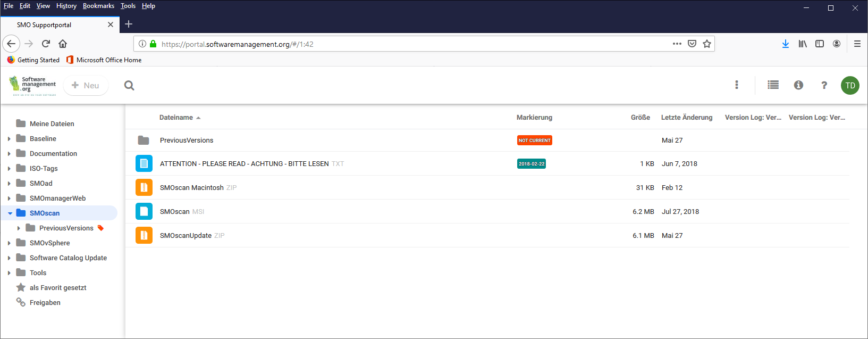Open the Bookmarks menu
This screenshot has width=868, height=339.
click(98, 6)
